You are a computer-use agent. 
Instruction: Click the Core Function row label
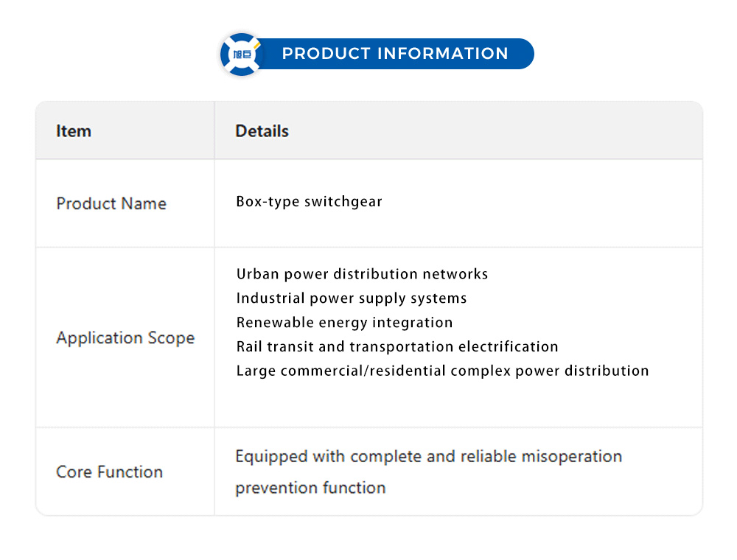[109, 472]
